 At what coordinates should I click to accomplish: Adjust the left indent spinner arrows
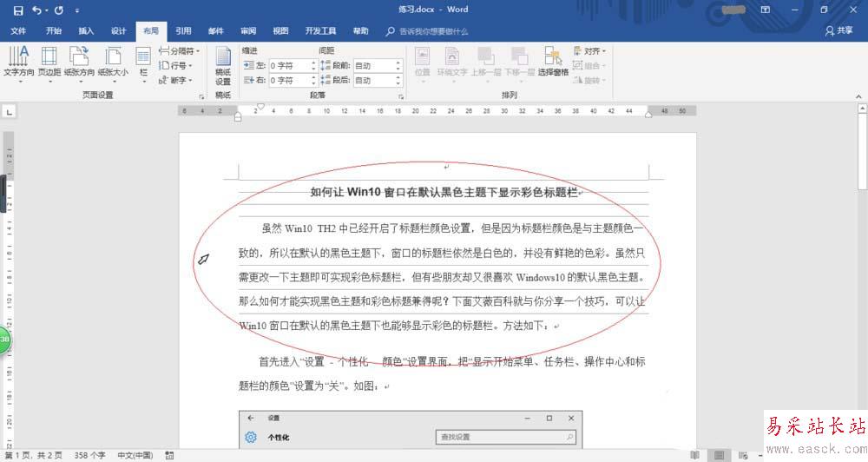coord(314,65)
